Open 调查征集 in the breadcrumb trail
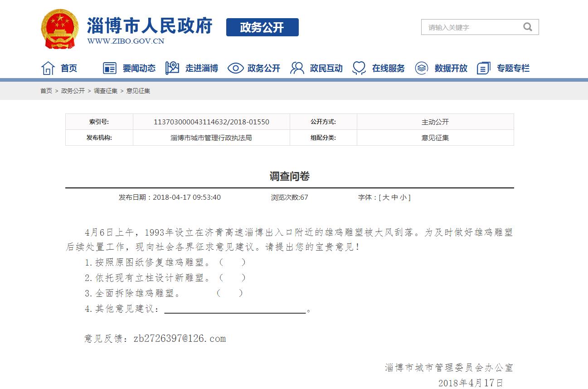 click(x=106, y=91)
